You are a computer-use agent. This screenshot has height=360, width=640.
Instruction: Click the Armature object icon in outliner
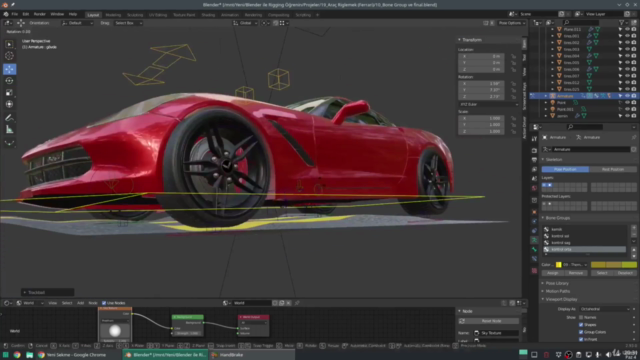553,96
